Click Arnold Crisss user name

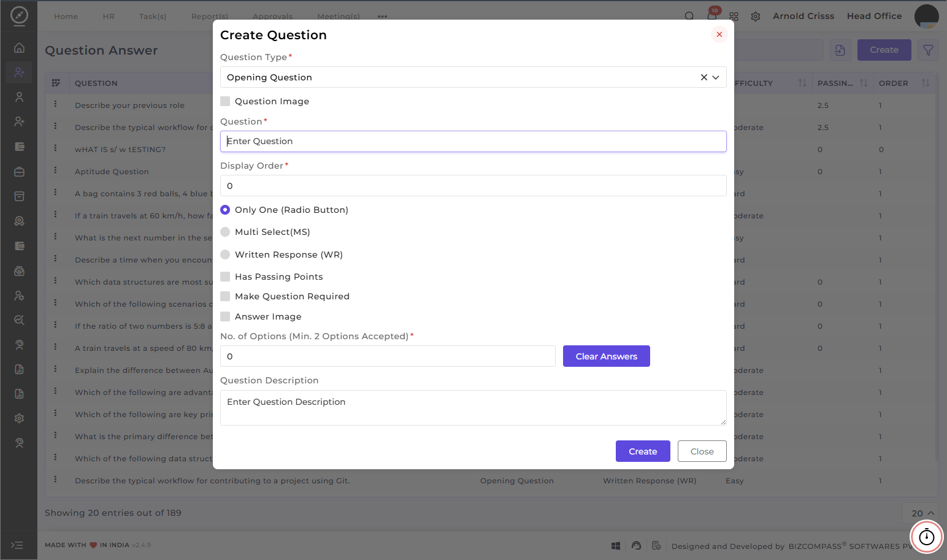coord(803,16)
